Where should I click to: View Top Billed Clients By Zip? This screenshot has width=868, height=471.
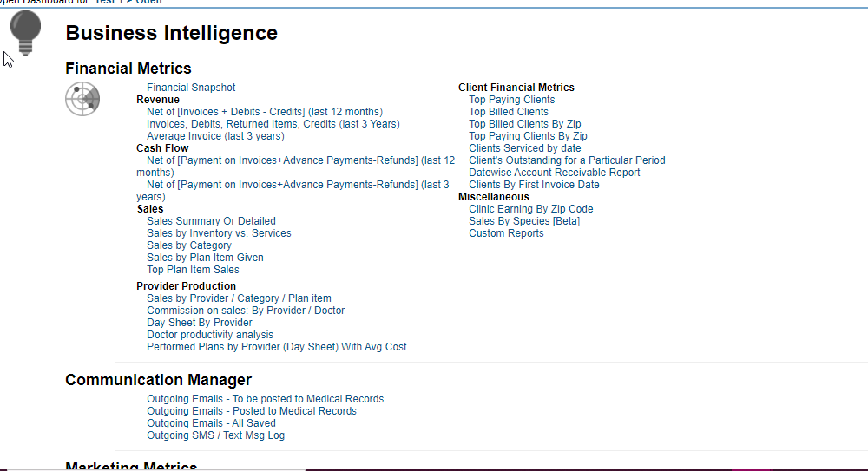(524, 124)
